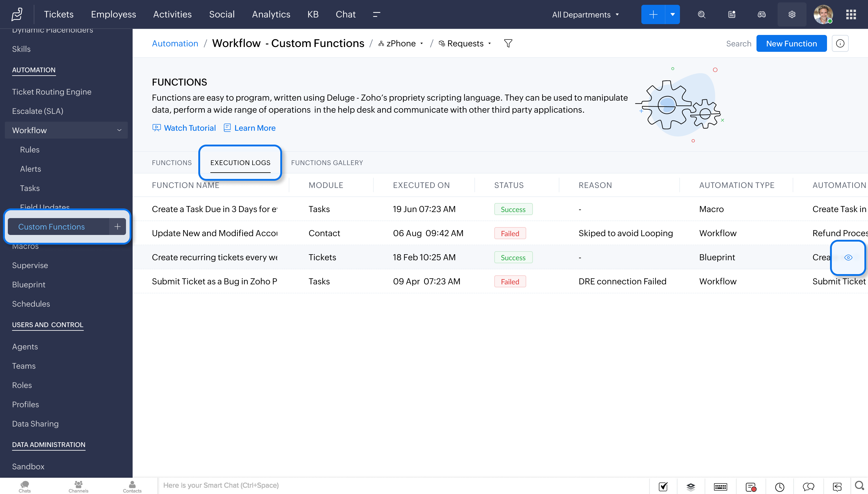Open the setup gear icon
This screenshot has height=494, width=868.
coord(792,14)
